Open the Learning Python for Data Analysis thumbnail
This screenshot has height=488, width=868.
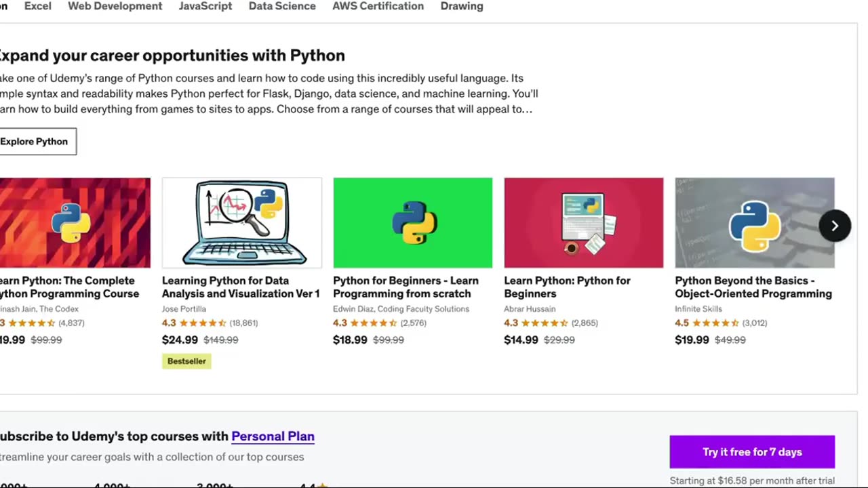[x=242, y=223]
